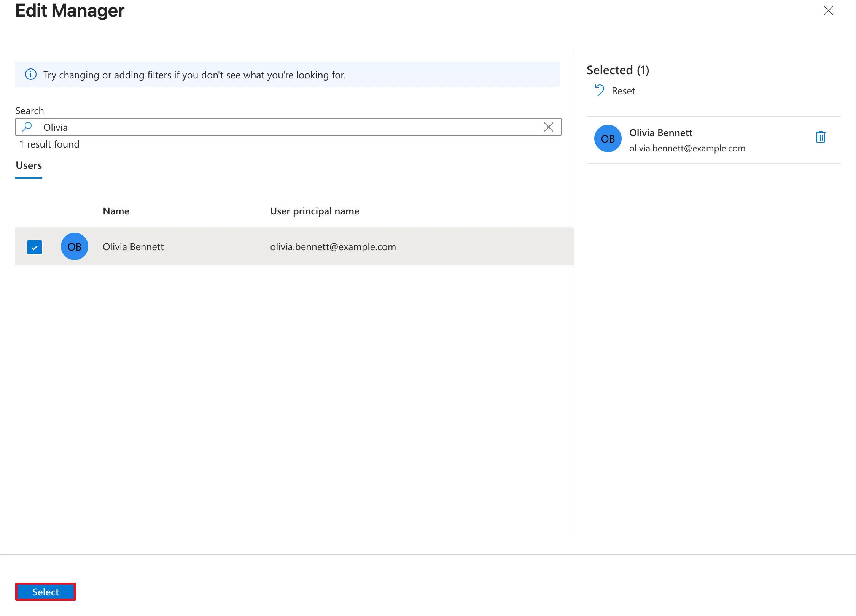The width and height of the screenshot is (856, 616).
Task: Confirm with the Select button
Action: click(x=46, y=592)
